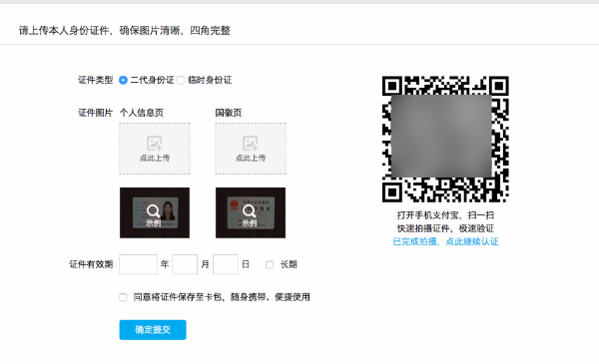Open the 已完成拍摄，点此继续认证 link
The image size is (599, 364).
tap(445, 241)
